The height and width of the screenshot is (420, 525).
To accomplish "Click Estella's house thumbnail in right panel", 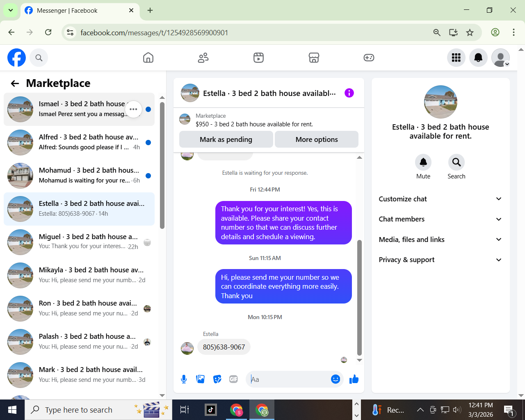I will point(441,102).
